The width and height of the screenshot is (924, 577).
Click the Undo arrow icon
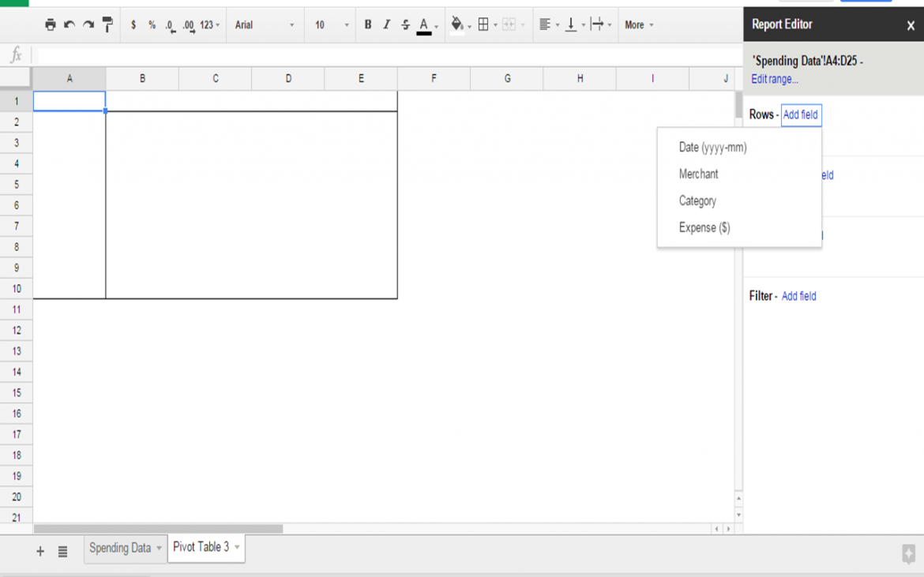(x=69, y=24)
